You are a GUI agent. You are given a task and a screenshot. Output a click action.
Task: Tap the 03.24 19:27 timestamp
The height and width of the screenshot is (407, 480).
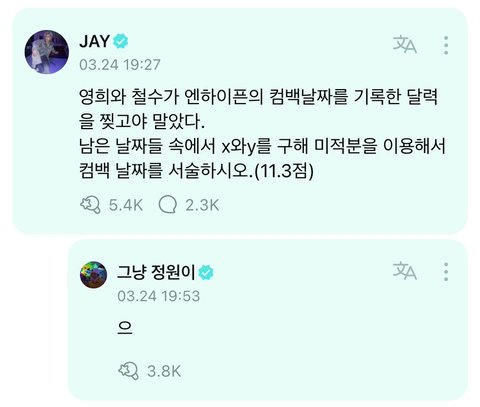tap(120, 64)
